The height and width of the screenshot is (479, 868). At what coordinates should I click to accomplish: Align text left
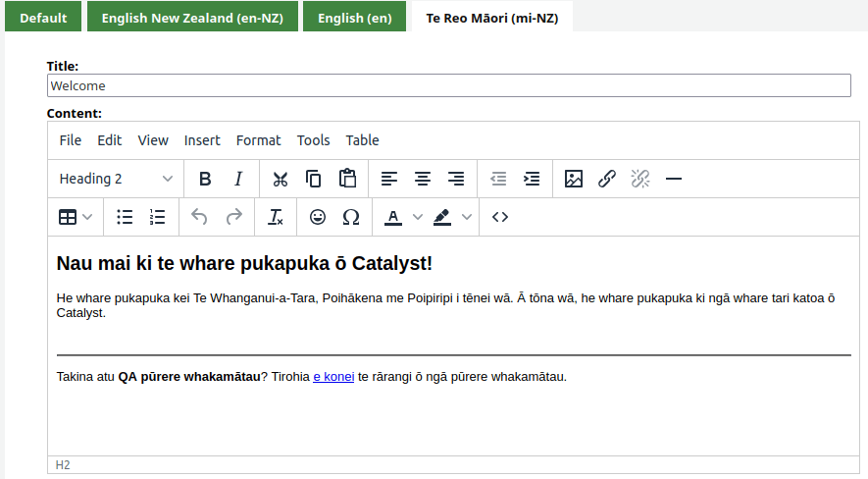pyautogui.click(x=389, y=179)
